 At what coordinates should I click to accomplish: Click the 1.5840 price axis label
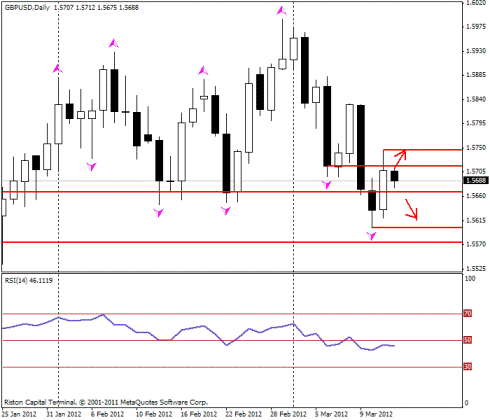[x=476, y=99]
